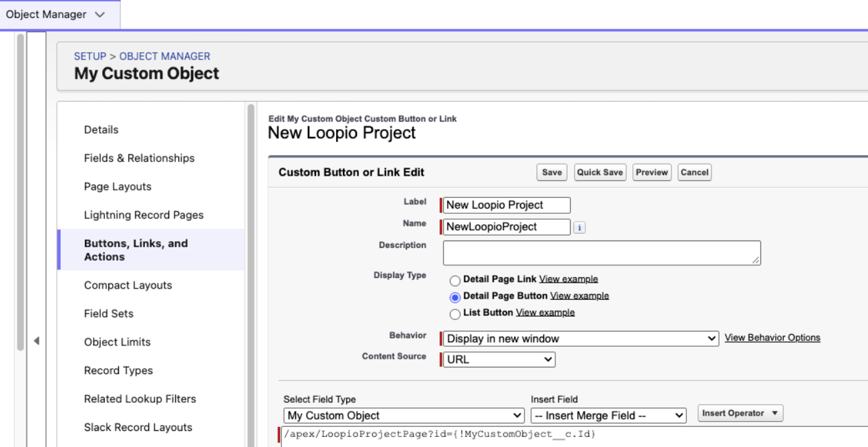868x447 pixels.
Task: Cancel the custom button edit
Action: (694, 172)
